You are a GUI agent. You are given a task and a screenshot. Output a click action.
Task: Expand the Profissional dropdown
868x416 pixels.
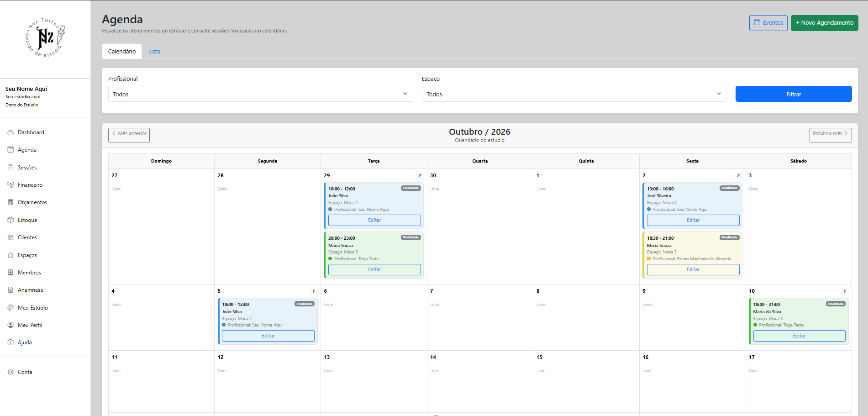261,94
